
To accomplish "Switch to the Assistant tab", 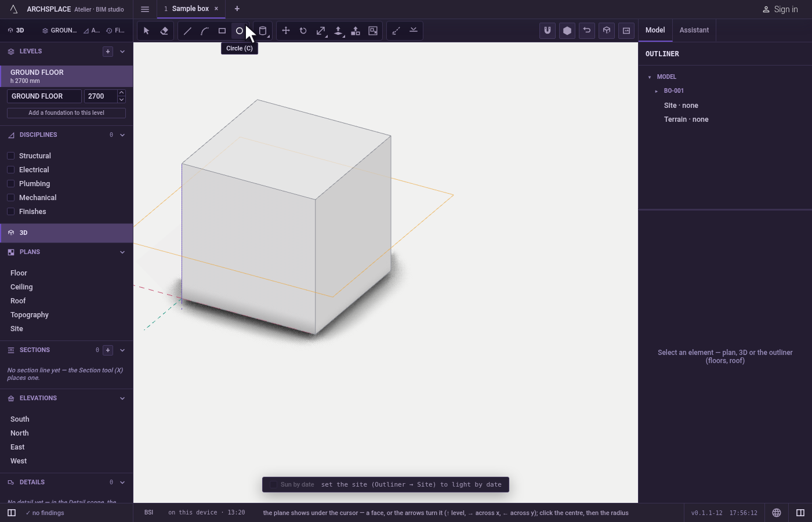I will [x=694, y=30].
